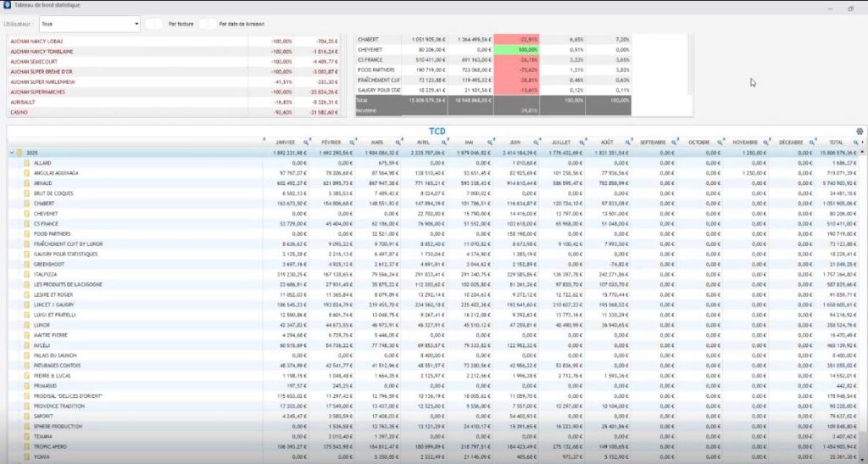Select the GAUGRY POUR STATISTIQUES row
The height and width of the screenshot is (464, 868).
point(434,254)
